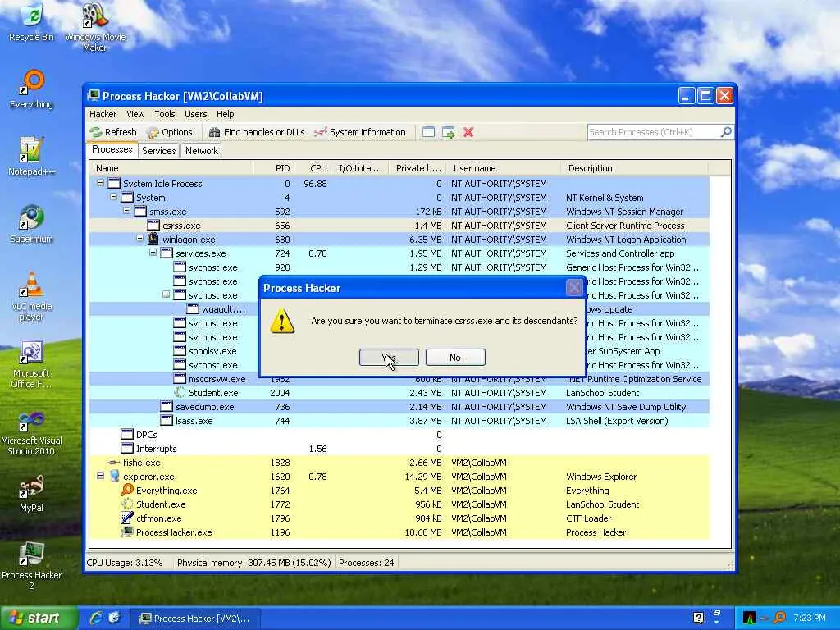Confirm termination with the Yes button

[x=389, y=358]
